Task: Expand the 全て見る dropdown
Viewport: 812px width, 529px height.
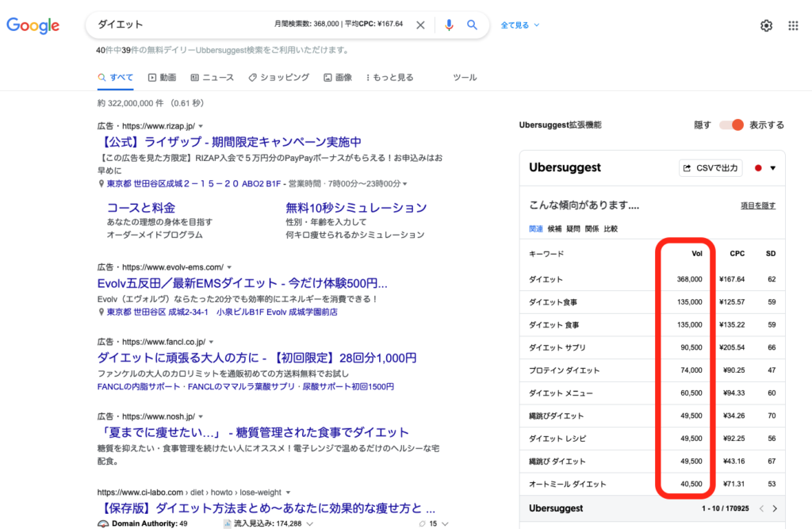Action: [519, 25]
